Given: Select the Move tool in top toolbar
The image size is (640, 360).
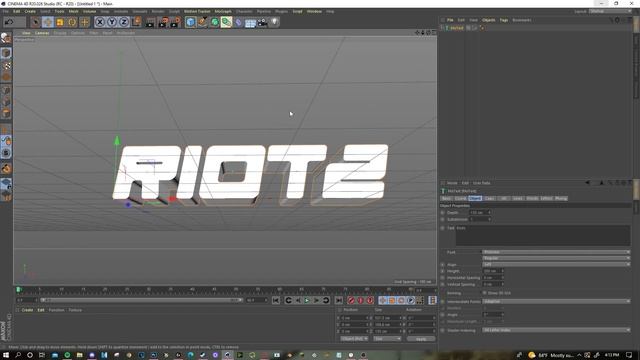Looking at the screenshot, I should tap(48, 22).
